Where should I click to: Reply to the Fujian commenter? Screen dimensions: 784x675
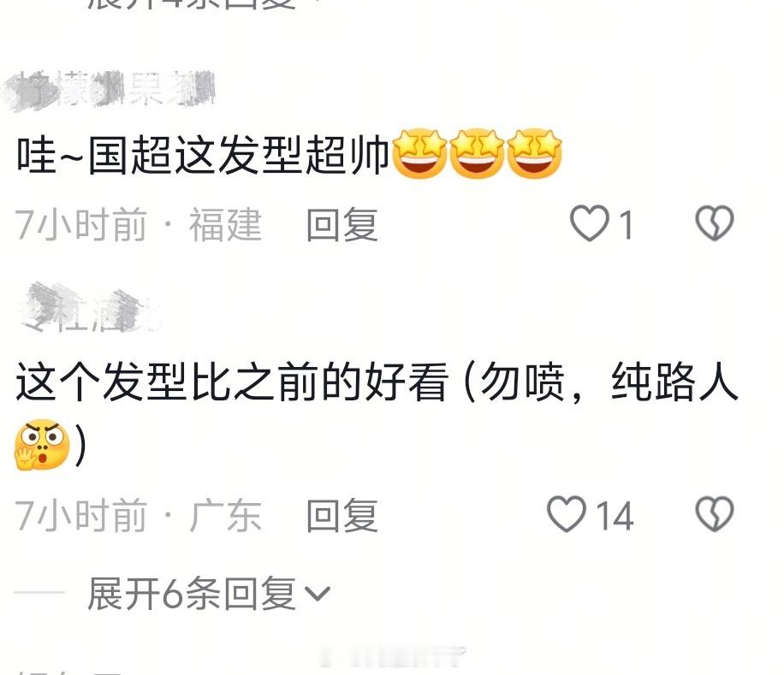coord(342,224)
